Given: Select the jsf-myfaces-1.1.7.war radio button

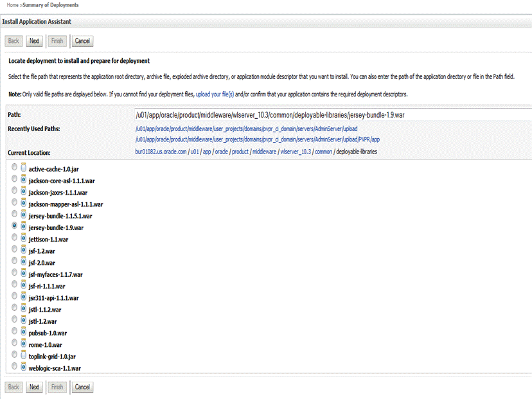Looking at the screenshot, I should [x=14, y=272].
